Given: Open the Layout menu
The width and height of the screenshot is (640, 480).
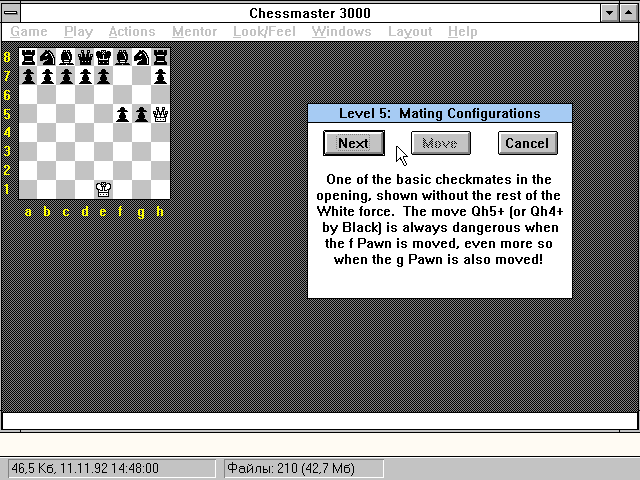Looking at the screenshot, I should tap(410, 32).
